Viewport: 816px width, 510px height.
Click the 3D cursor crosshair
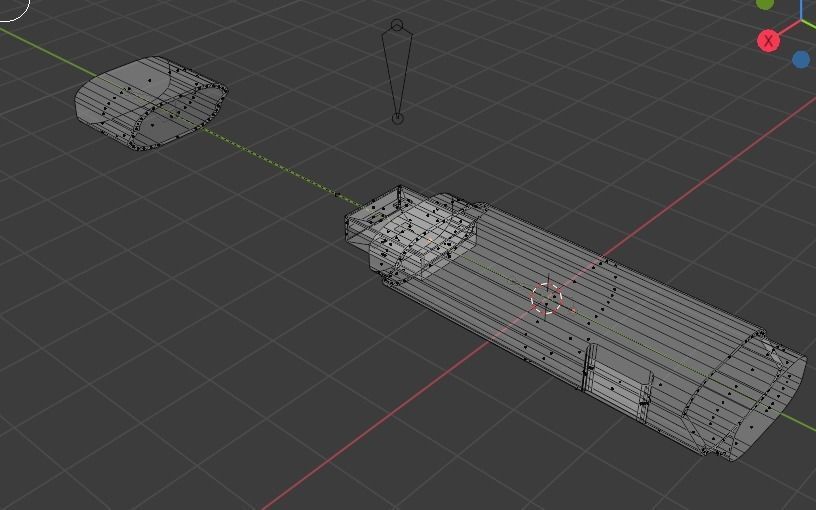click(x=546, y=299)
